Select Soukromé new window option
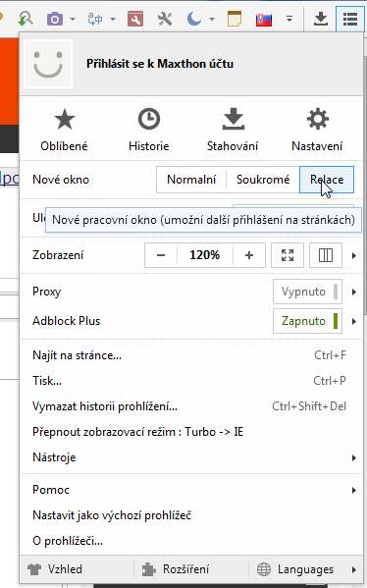The width and height of the screenshot is (367, 588). point(263,180)
